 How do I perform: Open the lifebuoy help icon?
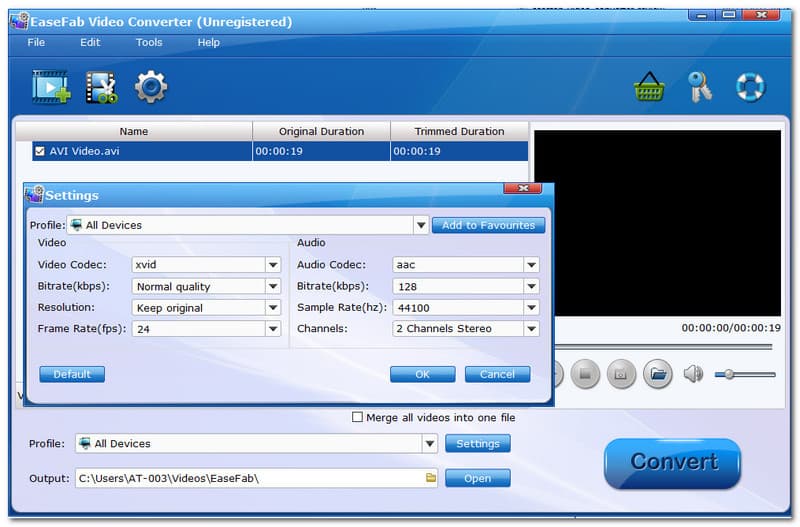pyautogui.click(x=750, y=88)
